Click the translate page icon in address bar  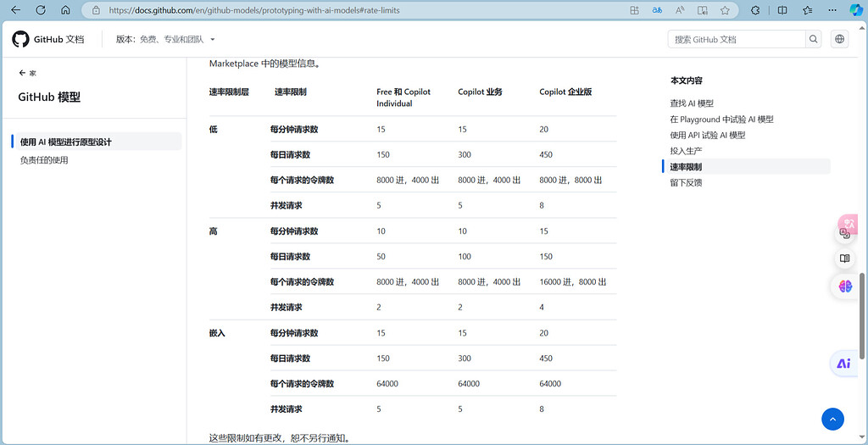(x=658, y=10)
